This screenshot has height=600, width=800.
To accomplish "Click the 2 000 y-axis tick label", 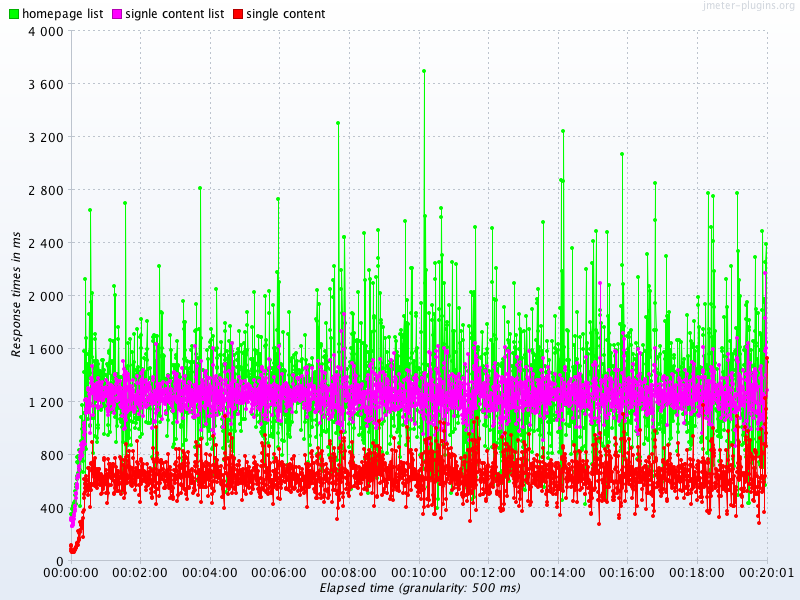I will click(46, 297).
